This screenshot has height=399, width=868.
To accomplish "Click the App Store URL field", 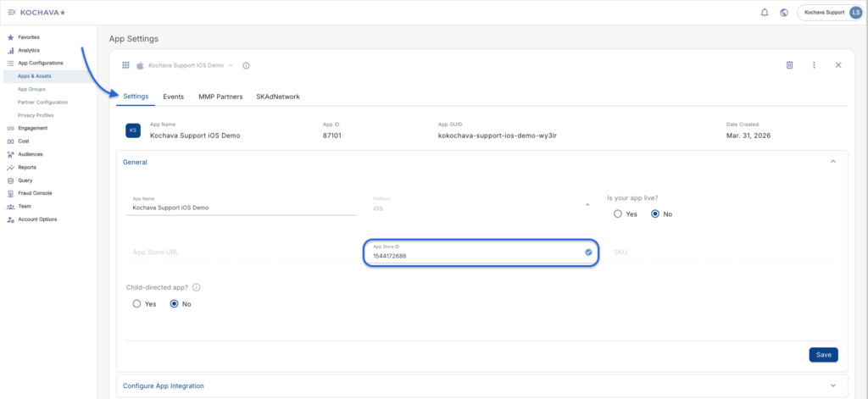I will (x=242, y=252).
